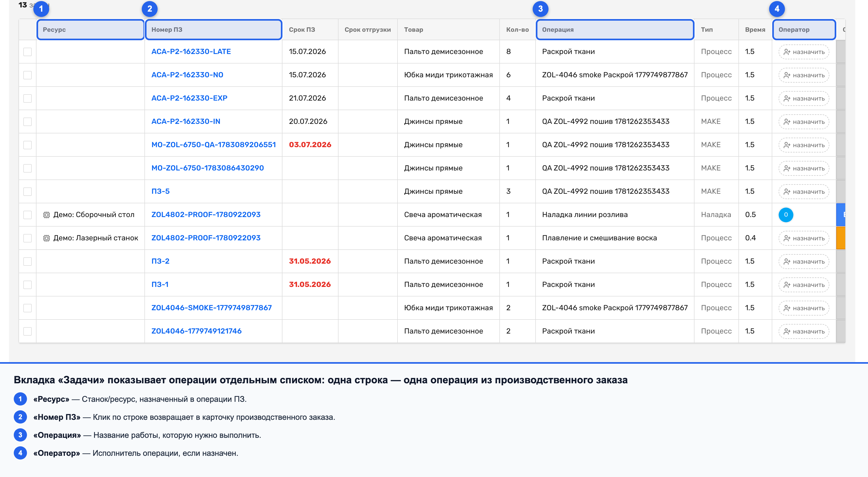Screen dimensions: 868x477
Task: Open order ZOL4046-1779749121746
Action: tap(197, 331)
